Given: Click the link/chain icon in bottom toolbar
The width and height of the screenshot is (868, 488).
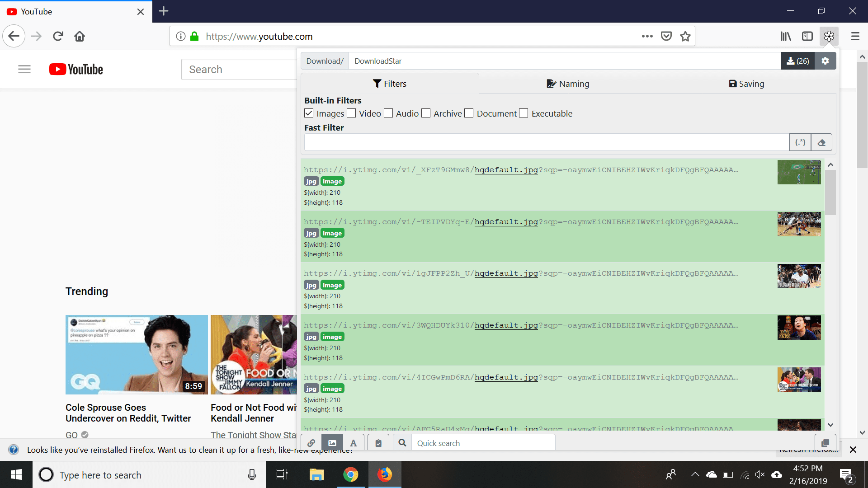Looking at the screenshot, I should (x=311, y=442).
